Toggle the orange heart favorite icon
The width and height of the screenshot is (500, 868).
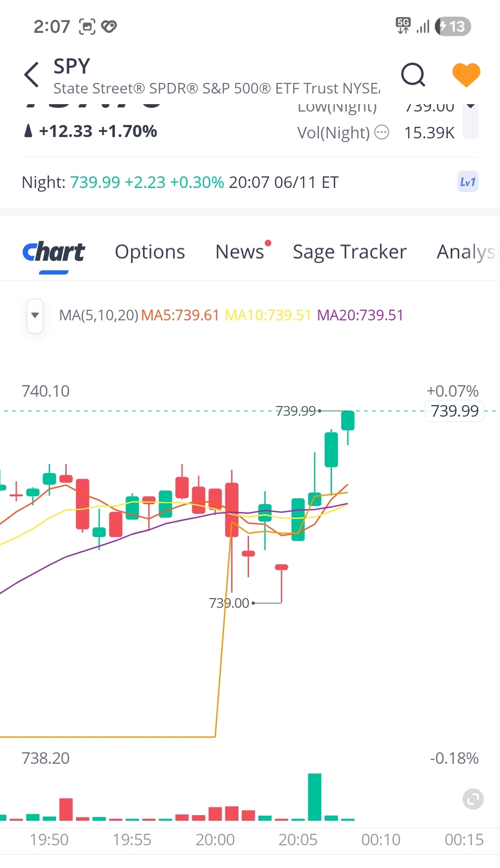(466, 75)
